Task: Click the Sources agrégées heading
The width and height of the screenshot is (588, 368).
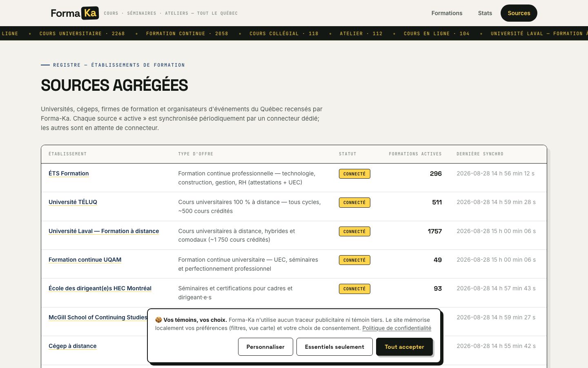Action: (114, 85)
